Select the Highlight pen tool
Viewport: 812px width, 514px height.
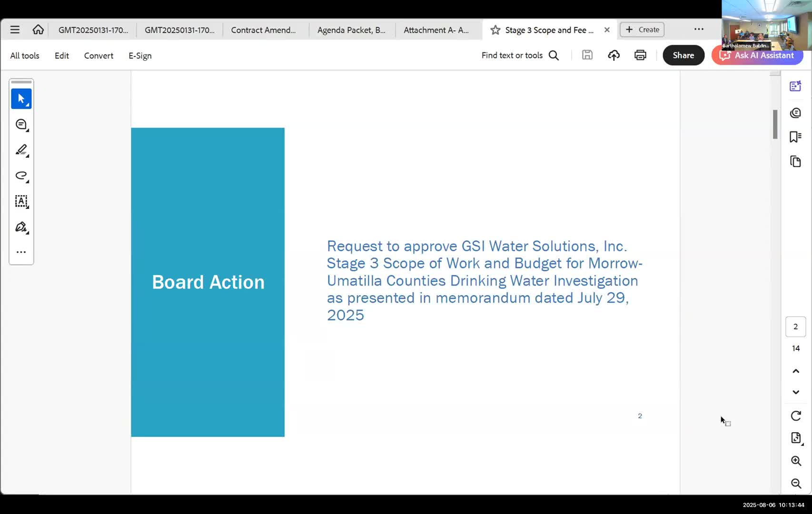pyautogui.click(x=21, y=150)
